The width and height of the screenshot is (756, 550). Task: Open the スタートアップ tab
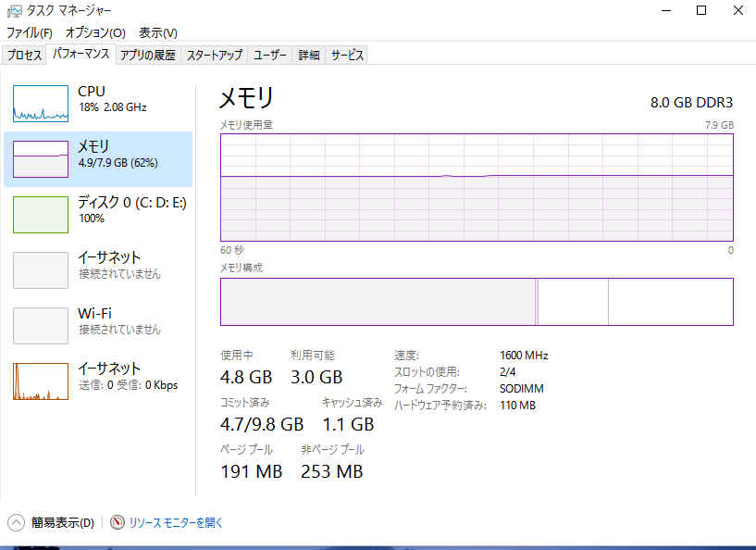point(215,55)
